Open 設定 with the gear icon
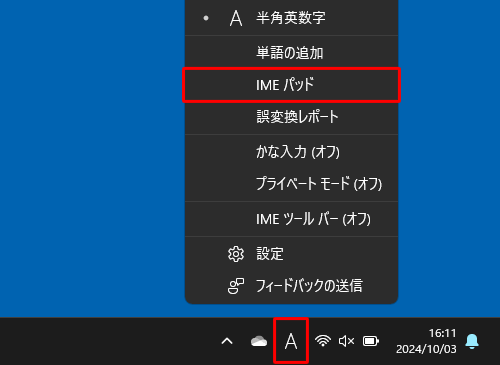 [x=291, y=254]
